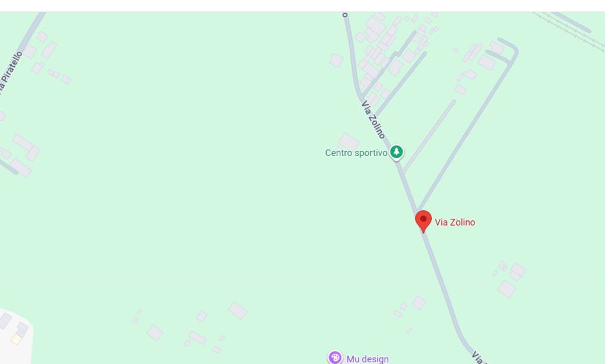Image resolution: width=605 pixels, height=364 pixels.
Task: Click the red Via Zolino pin label text
Action: click(455, 222)
